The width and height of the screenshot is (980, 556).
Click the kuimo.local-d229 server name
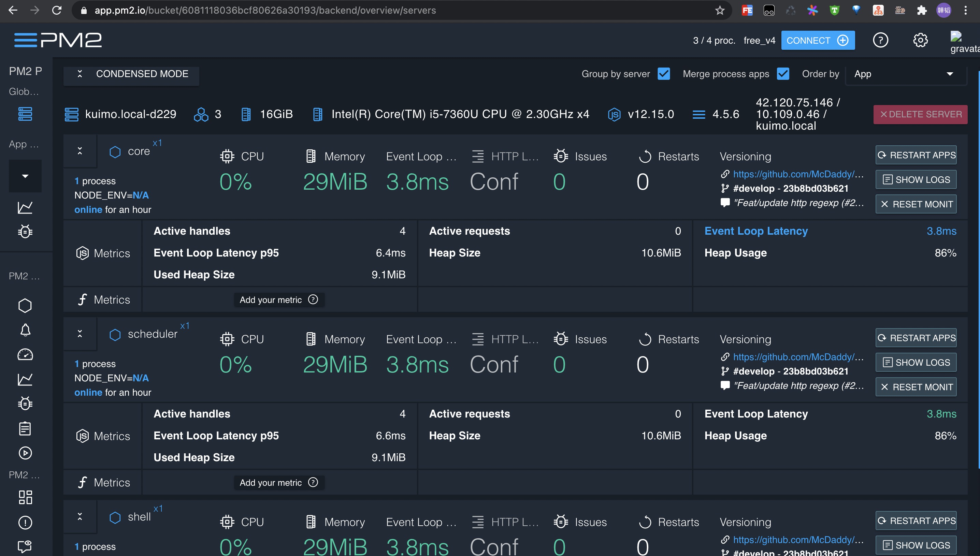(x=131, y=114)
